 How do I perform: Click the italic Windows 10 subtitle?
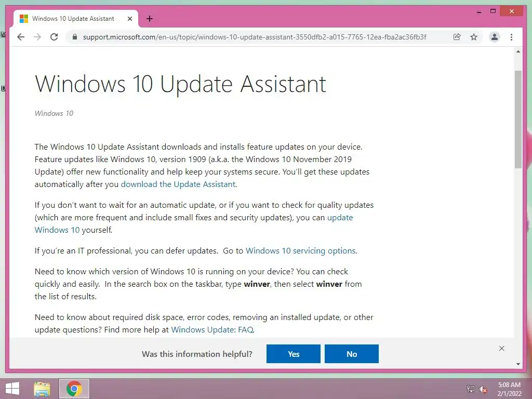pyautogui.click(x=54, y=113)
